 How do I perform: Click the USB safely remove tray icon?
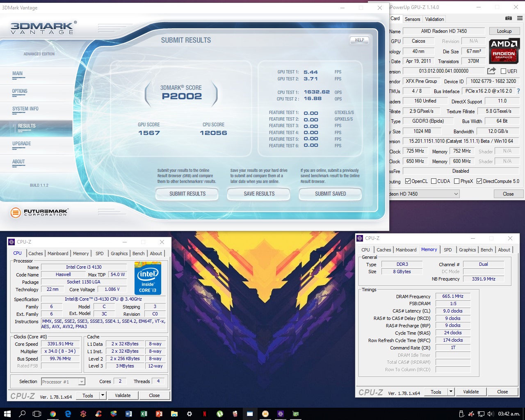coord(461,414)
